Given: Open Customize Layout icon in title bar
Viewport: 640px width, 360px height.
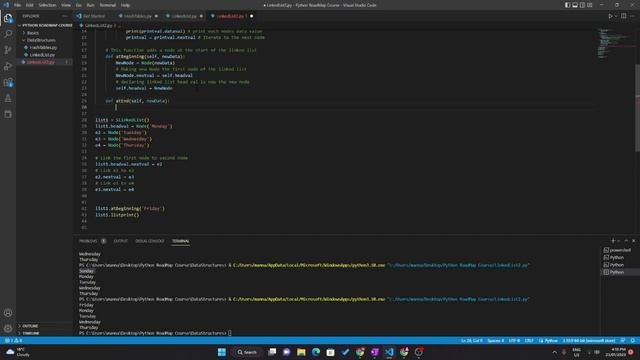Looking at the screenshot, I should tap(589, 5).
